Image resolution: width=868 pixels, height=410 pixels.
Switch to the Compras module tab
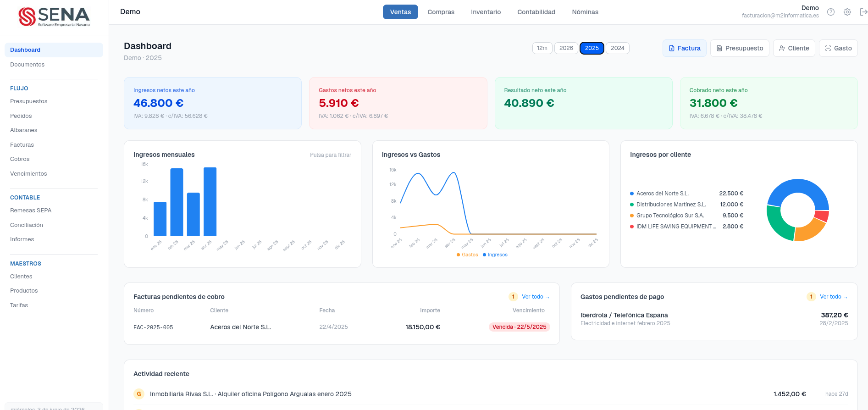(x=441, y=12)
